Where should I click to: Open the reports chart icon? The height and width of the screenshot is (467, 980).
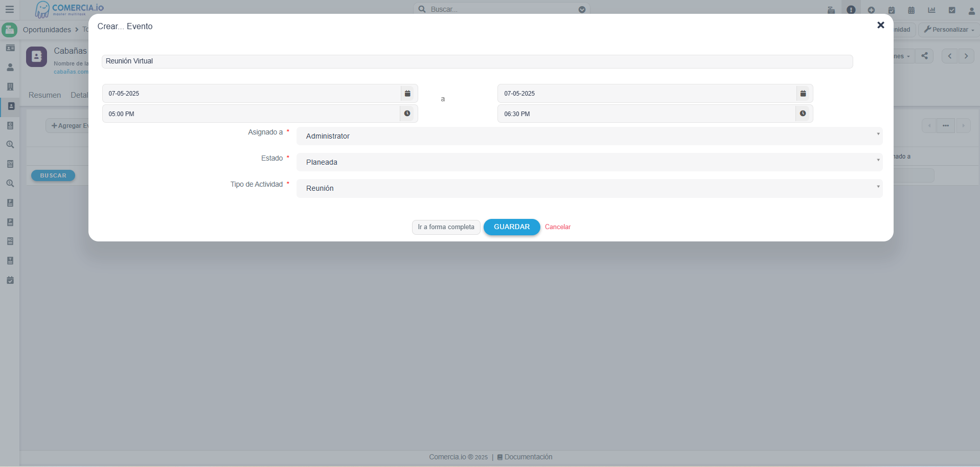pos(931,10)
